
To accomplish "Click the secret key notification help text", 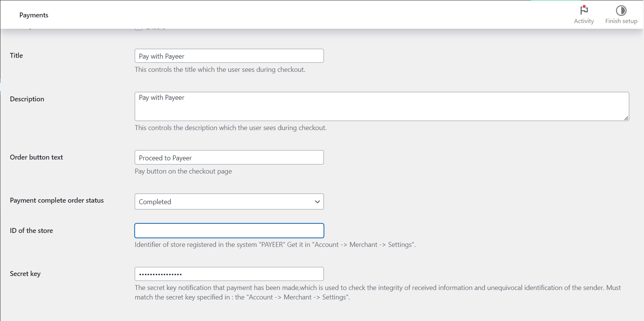I will tap(378, 292).
